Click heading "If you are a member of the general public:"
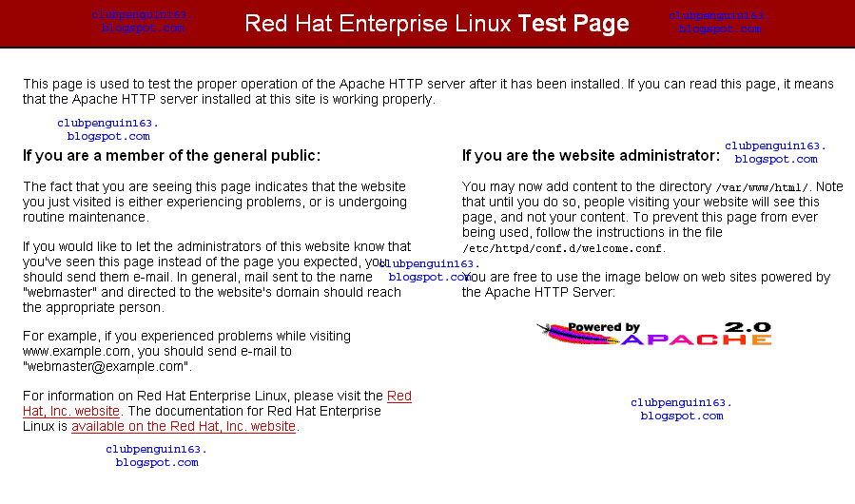This screenshot has height=504, width=855. 172,156
